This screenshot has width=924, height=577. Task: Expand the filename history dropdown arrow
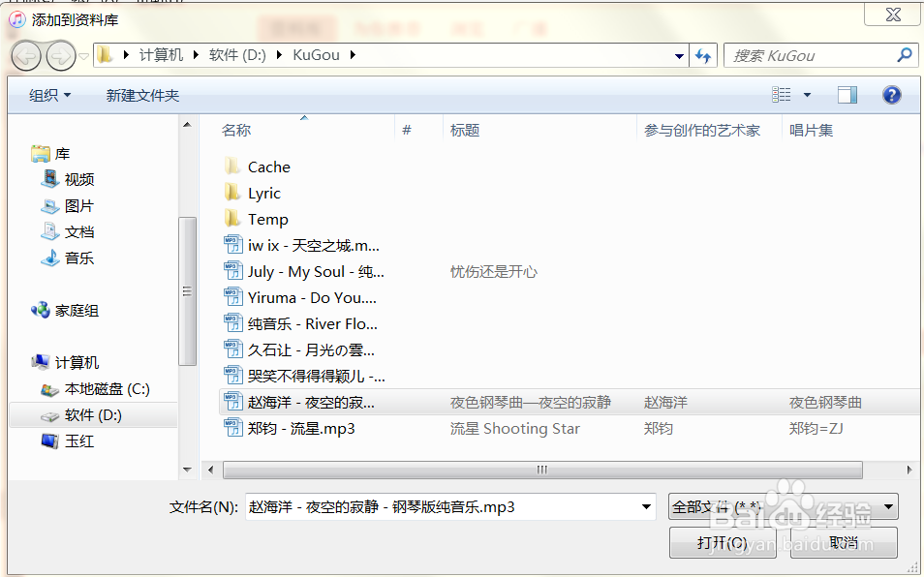(x=646, y=507)
